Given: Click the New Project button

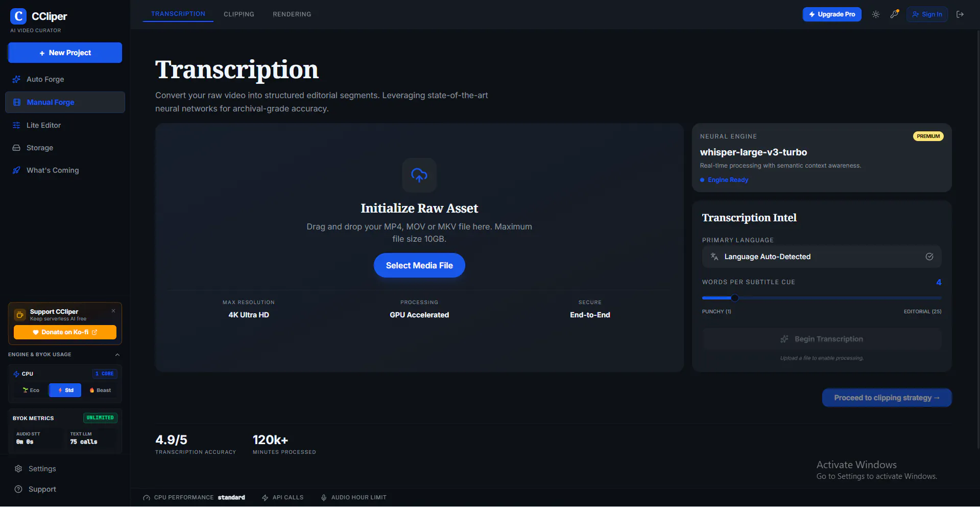Looking at the screenshot, I should [65, 53].
